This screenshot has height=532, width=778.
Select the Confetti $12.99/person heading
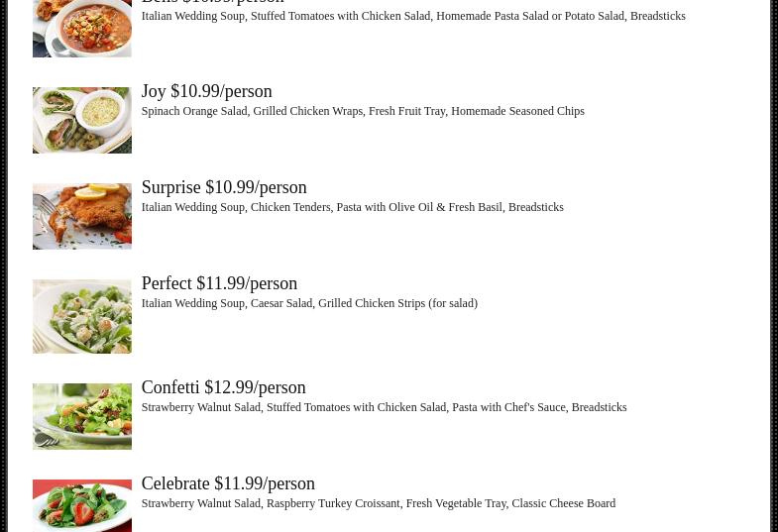[x=223, y=387]
